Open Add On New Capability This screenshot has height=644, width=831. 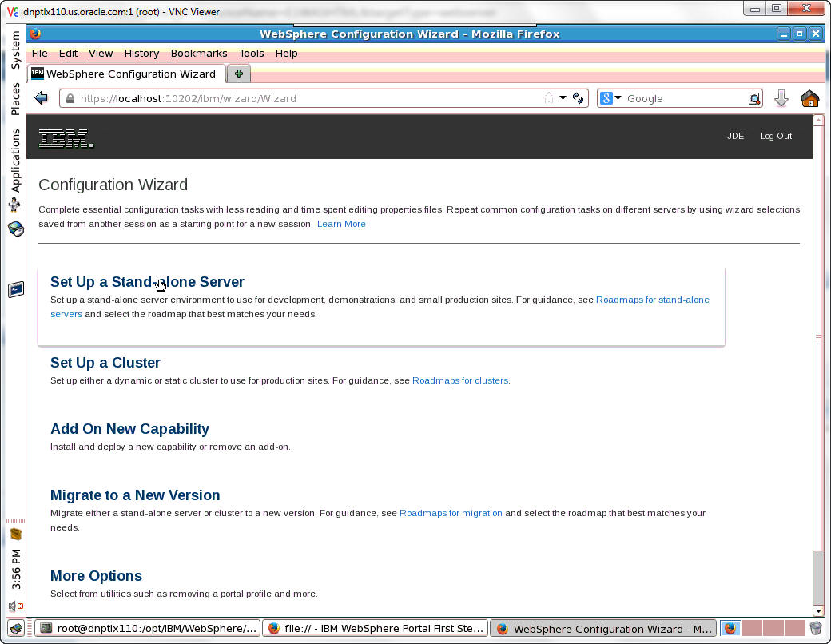pos(129,429)
